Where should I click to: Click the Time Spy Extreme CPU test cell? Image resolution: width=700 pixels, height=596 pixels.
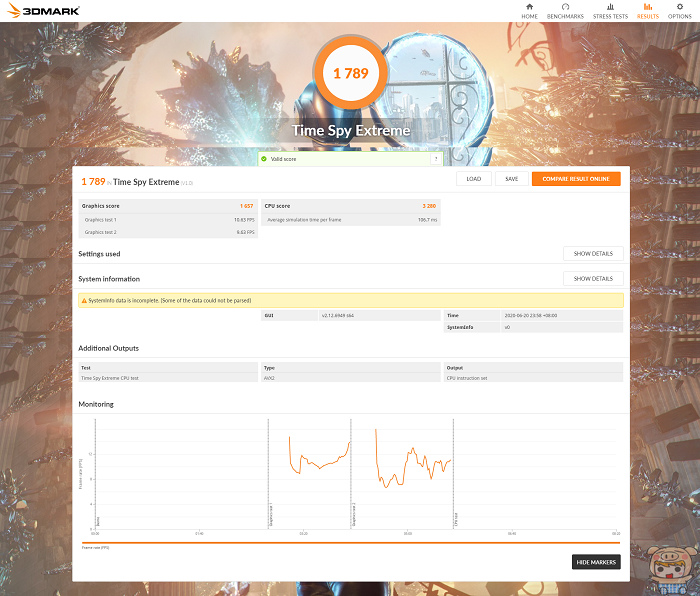168,378
